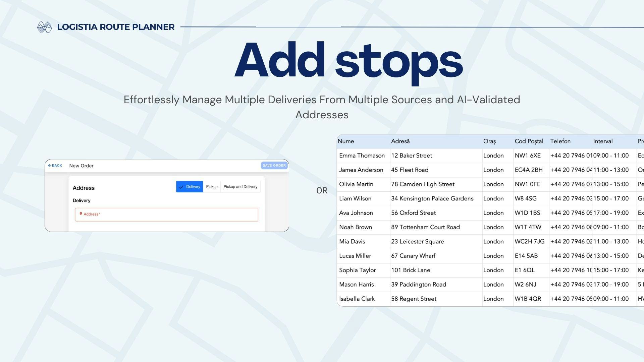This screenshot has height=362, width=644.
Task: Select the Mia Davis name cell
Action: coord(363,242)
